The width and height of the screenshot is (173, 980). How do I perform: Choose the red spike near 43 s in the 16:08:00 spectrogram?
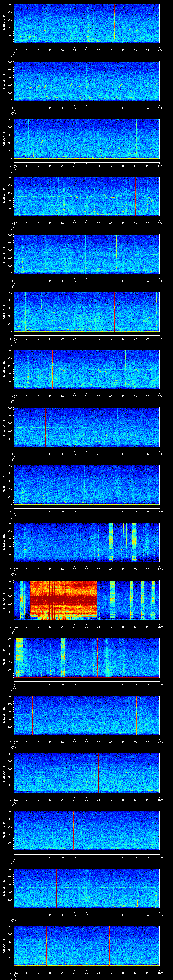[x=118, y=427]
